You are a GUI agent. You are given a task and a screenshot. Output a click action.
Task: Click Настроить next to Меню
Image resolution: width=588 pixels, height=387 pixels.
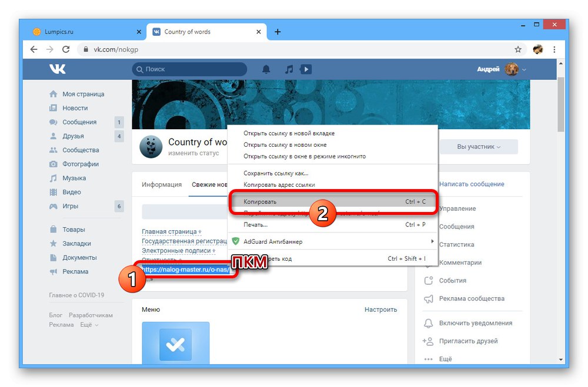(x=380, y=309)
